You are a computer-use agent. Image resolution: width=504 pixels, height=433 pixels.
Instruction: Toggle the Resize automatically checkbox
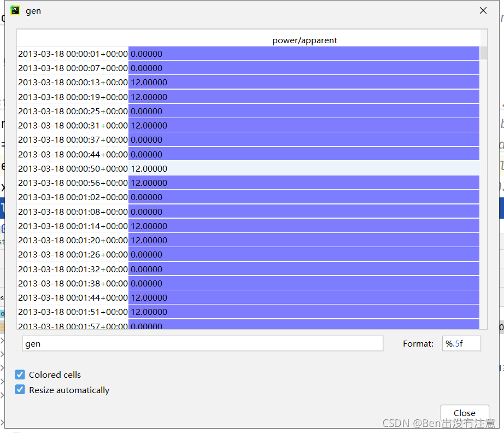click(x=20, y=390)
